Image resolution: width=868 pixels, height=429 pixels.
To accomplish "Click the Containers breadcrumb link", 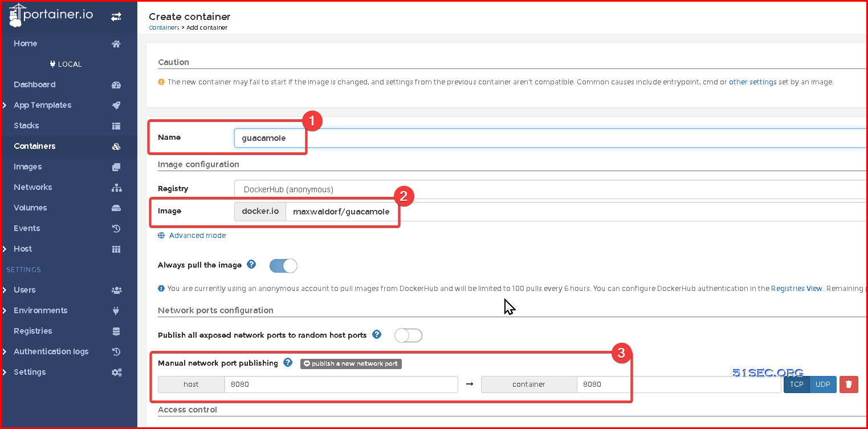I will [x=164, y=27].
